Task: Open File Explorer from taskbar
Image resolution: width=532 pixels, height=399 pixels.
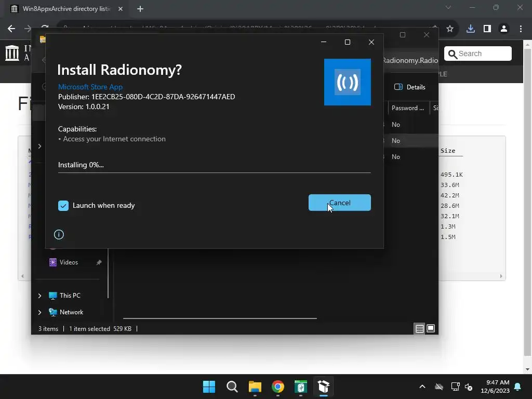Action: tap(255, 387)
